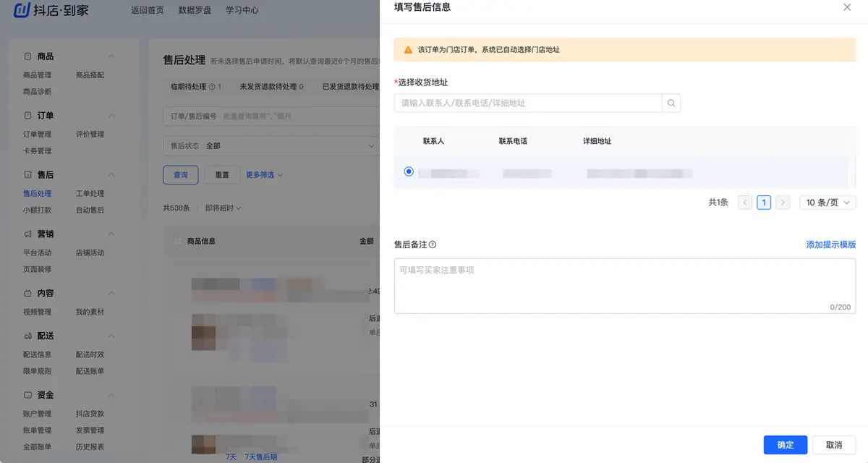This screenshot has height=463, width=868.
Task: Switch to 临期待处理 tab
Action: click(195, 87)
